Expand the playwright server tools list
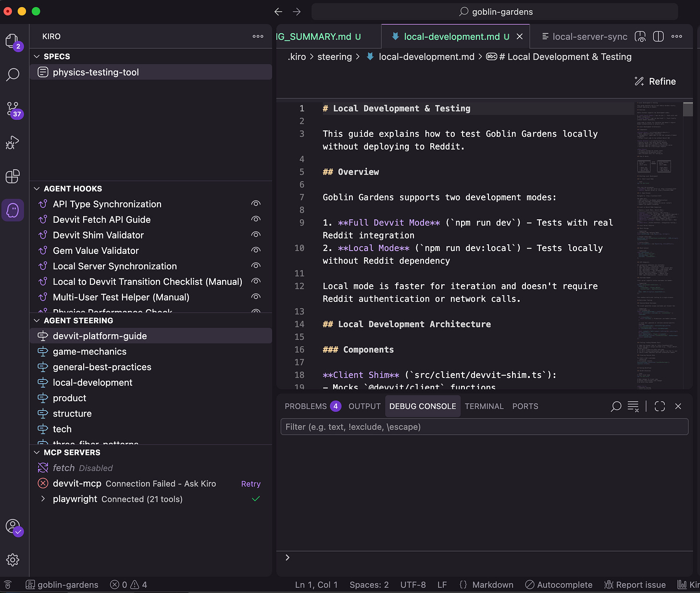 point(43,499)
